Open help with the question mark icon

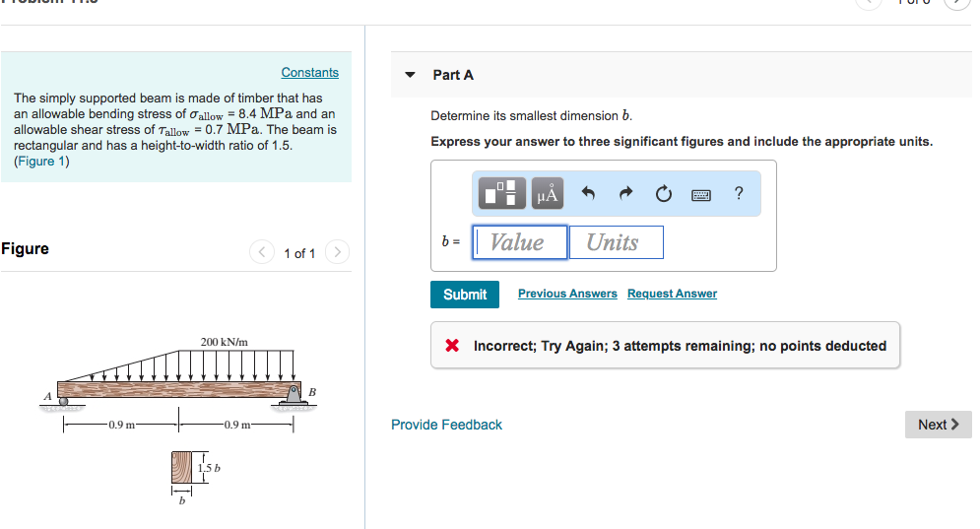[739, 193]
